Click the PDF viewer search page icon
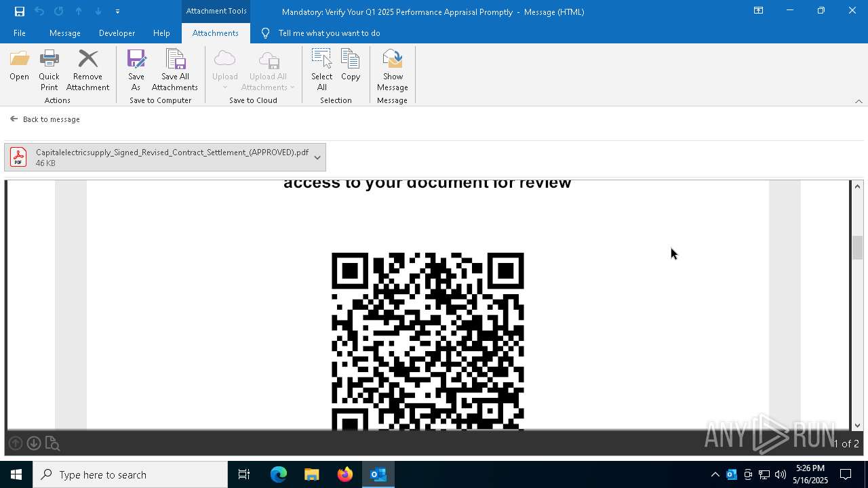This screenshot has height=488, width=868. coord(52,444)
